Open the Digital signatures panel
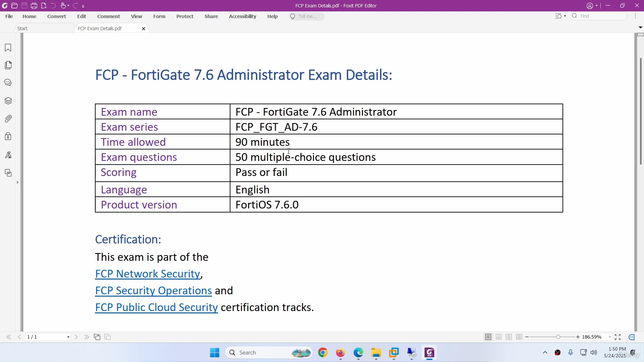 8,155
